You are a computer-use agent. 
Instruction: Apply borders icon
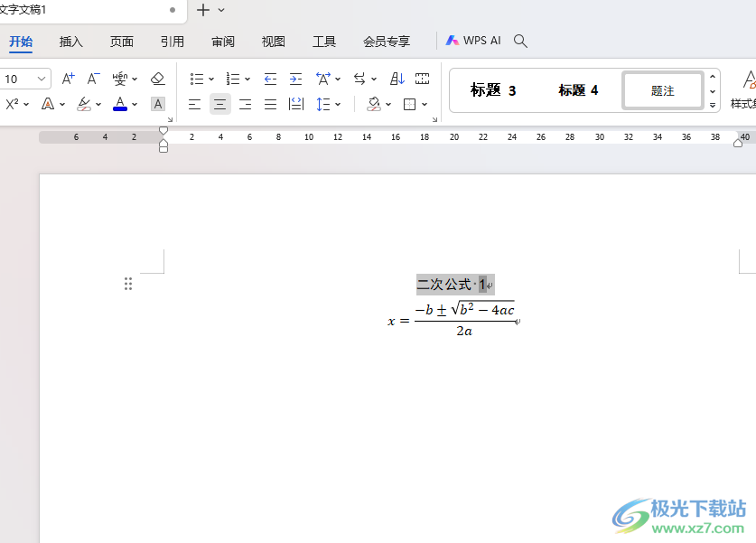[x=409, y=104]
